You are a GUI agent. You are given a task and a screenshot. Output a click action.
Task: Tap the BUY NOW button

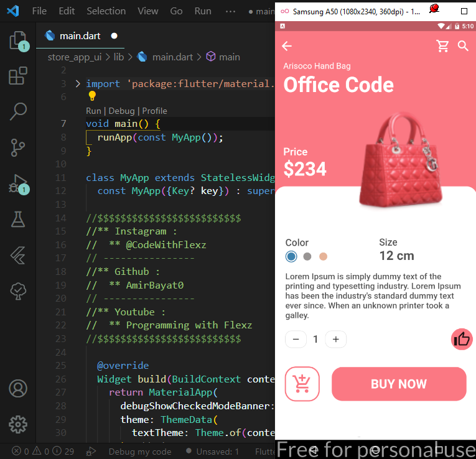pos(399,384)
